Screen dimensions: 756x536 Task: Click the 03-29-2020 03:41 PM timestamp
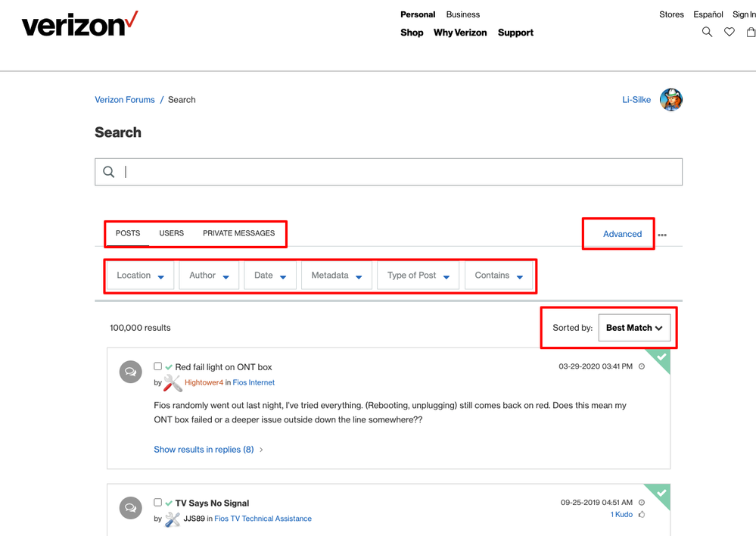point(596,366)
